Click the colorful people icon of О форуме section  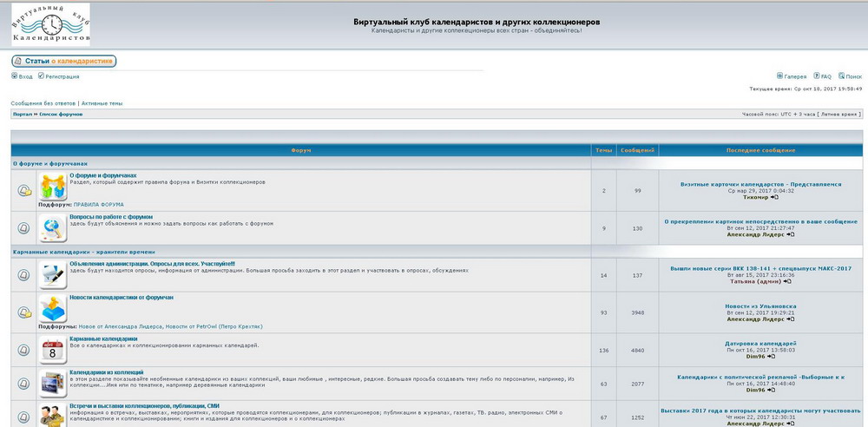(x=53, y=187)
